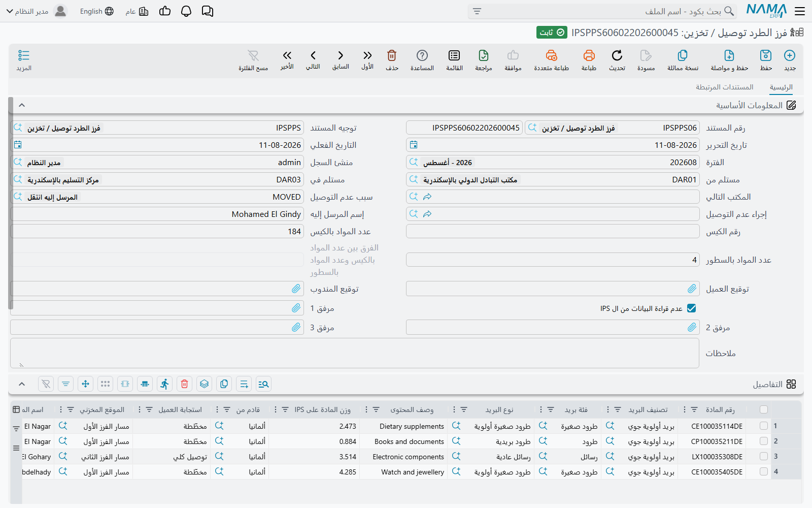Collapse the Basic Information (المعلومات الأساسية) section
Image resolution: width=812 pixels, height=508 pixels.
point(22,105)
